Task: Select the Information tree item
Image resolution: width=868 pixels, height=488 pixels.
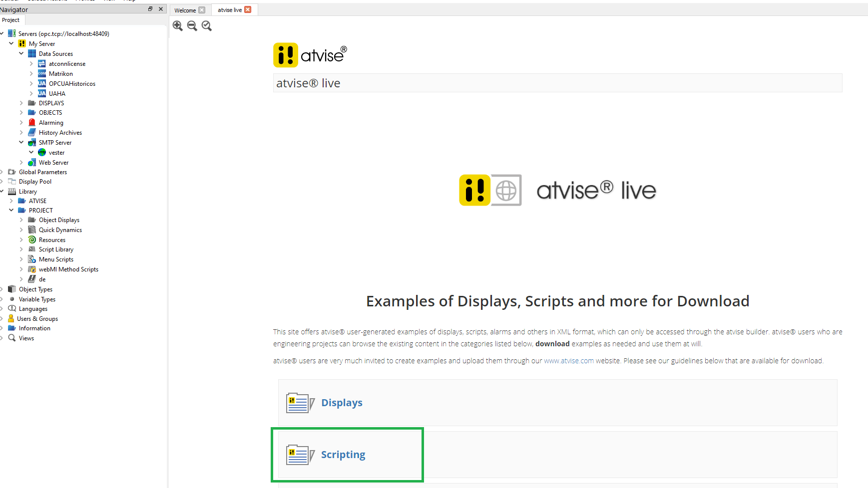Action: point(34,328)
